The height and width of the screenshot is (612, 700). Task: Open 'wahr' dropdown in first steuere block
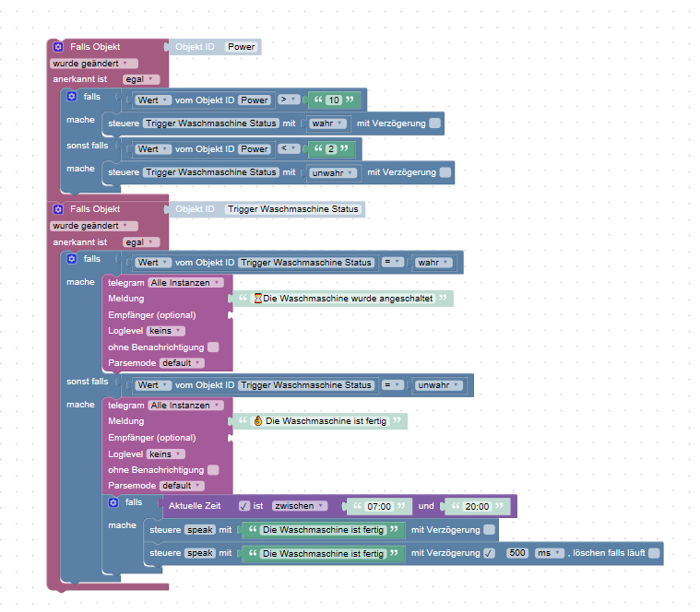327,124
